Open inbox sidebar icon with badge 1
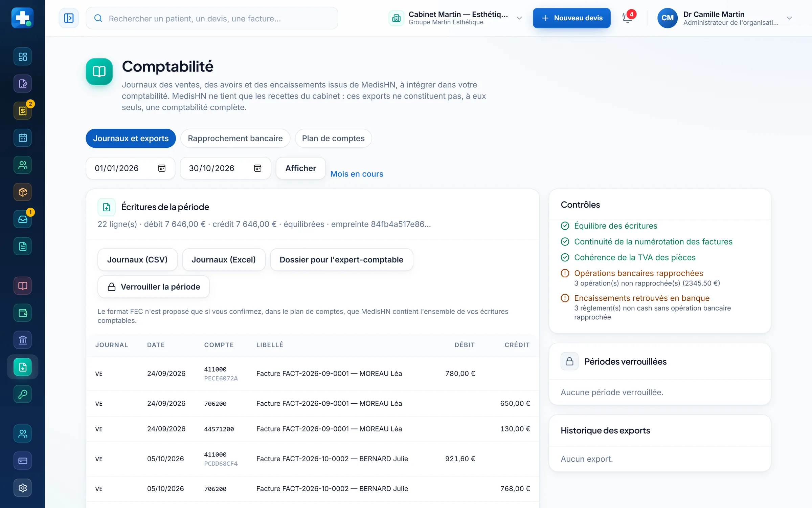Viewport: 812px width, 508px height. [x=23, y=219]
